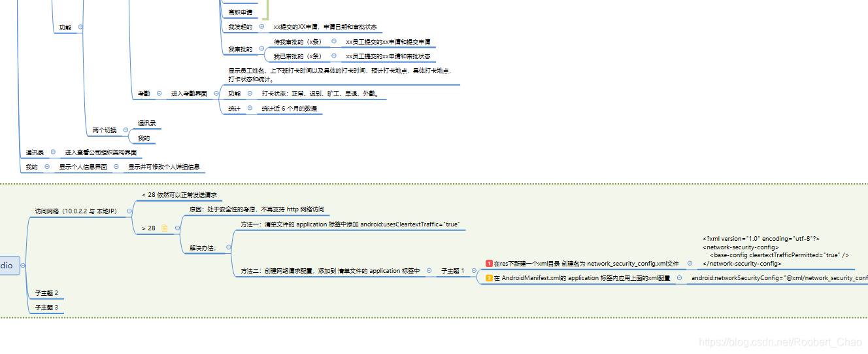This screenshot has height=354, width=868.
Task: Select the 考勤 topic text
Action: [144, 94]
